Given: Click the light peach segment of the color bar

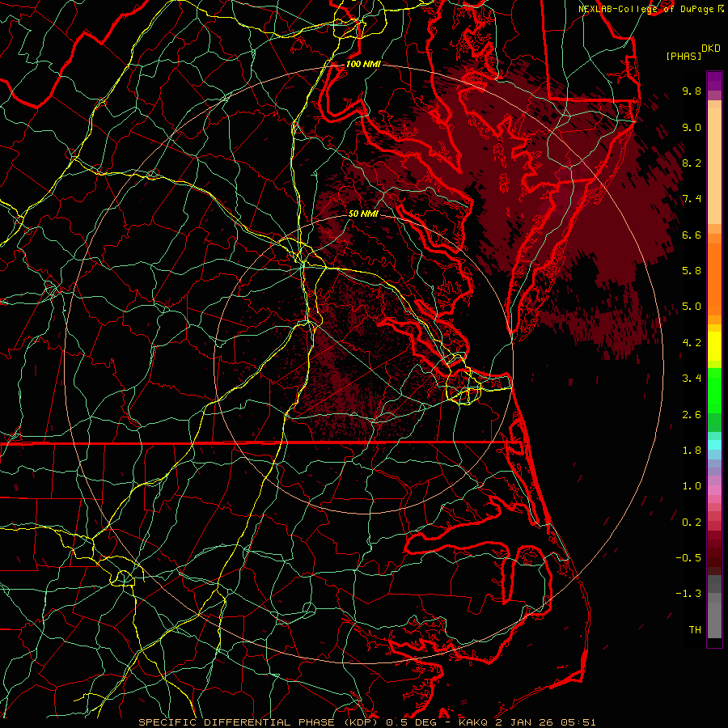Looking at the screenshot, I should pos(714,166).
